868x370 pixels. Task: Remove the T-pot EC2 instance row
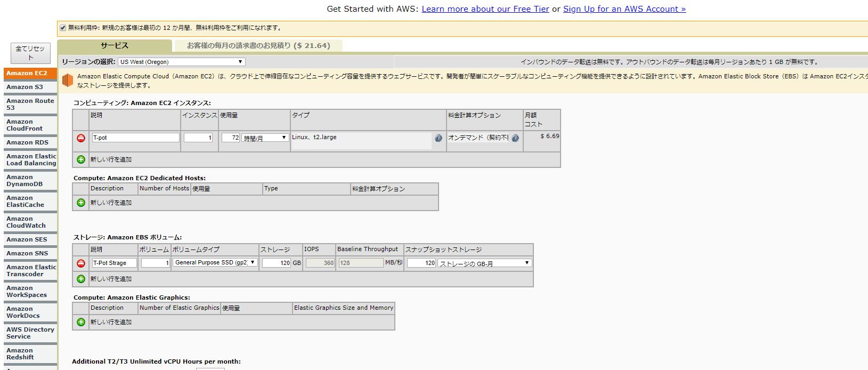click(x=81, y=138)
